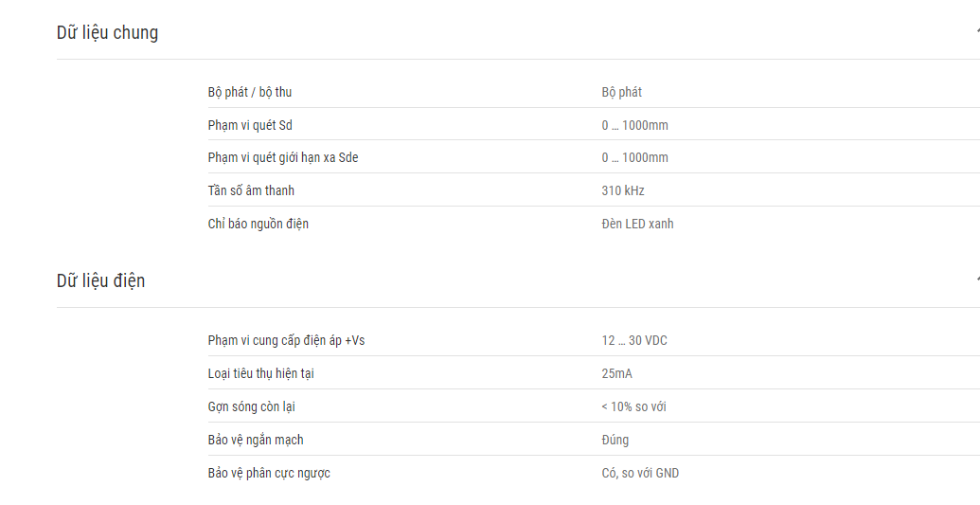The width and height of the screenshot is (980, 505).
Task: Click the Bộ phát value text
Action: point(621,92)
